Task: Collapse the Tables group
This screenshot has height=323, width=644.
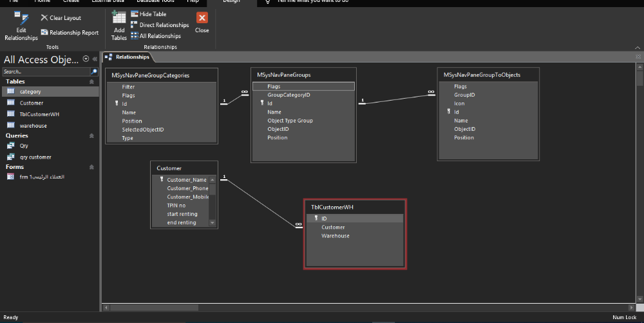Action: [x=91, y=82]
